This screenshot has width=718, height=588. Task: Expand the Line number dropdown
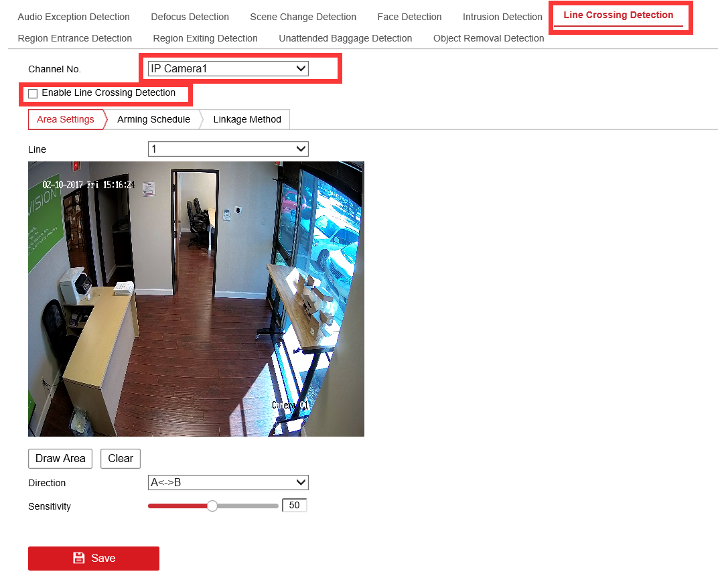pos(228,149)
